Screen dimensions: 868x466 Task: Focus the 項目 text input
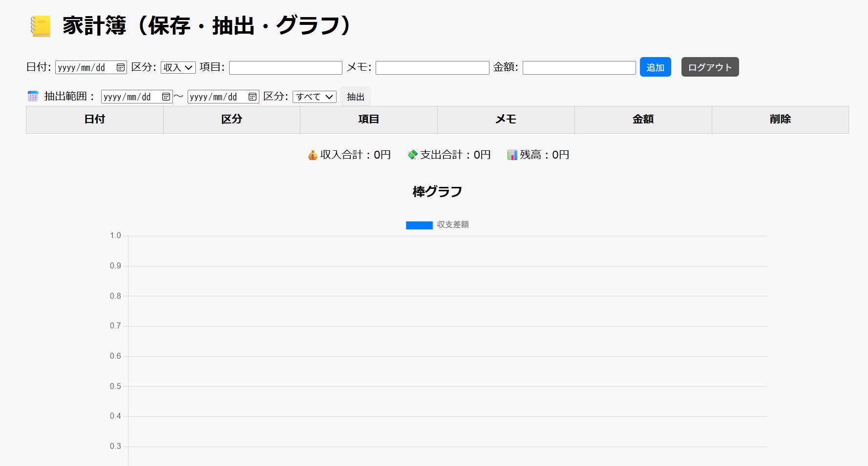point(285,68)
